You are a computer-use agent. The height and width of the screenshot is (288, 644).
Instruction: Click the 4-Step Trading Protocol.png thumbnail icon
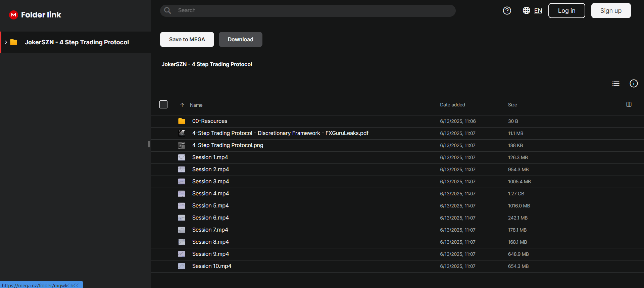(x=182, y=145)
